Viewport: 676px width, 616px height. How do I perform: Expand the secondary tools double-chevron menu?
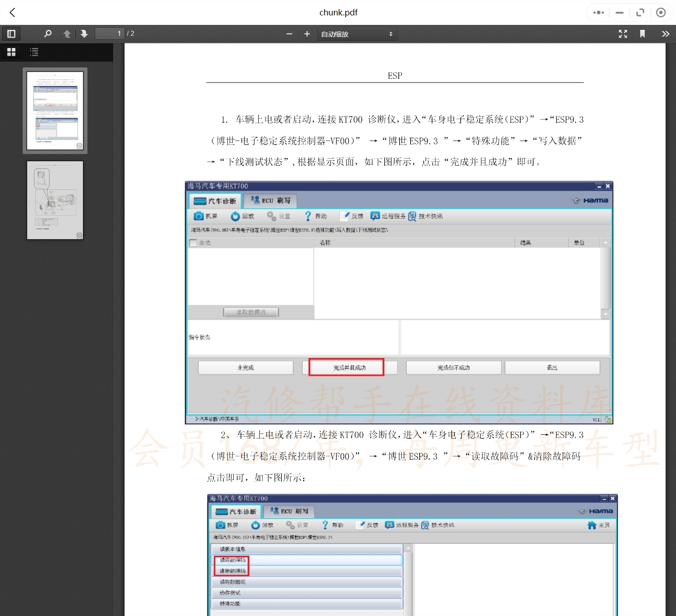click(x=665, y=34)
